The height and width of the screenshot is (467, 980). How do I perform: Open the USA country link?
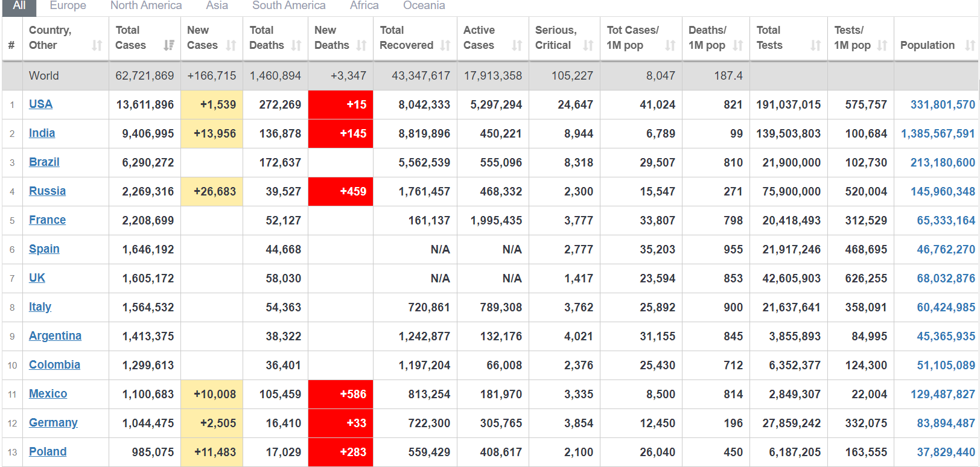tap(40, 104)
